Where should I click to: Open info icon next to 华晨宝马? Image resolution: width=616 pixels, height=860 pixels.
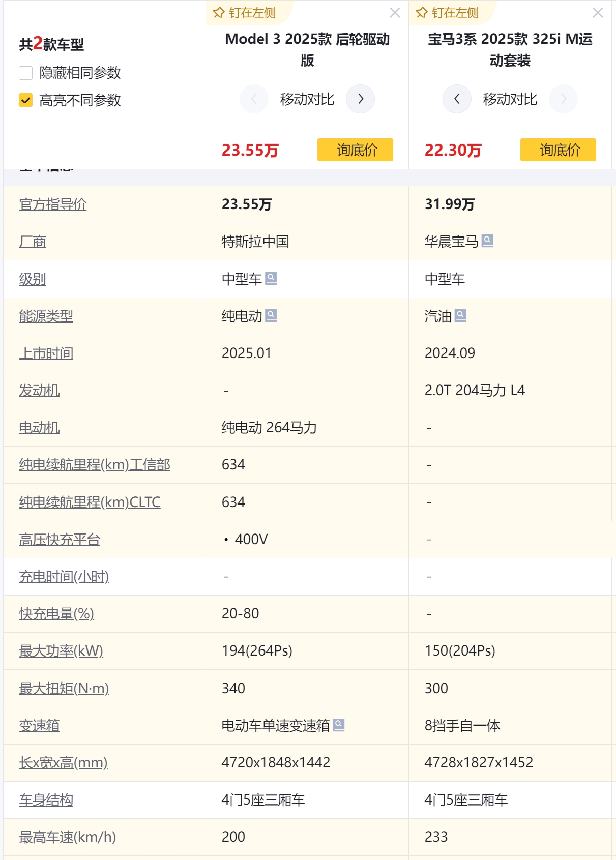coord(487,241)
